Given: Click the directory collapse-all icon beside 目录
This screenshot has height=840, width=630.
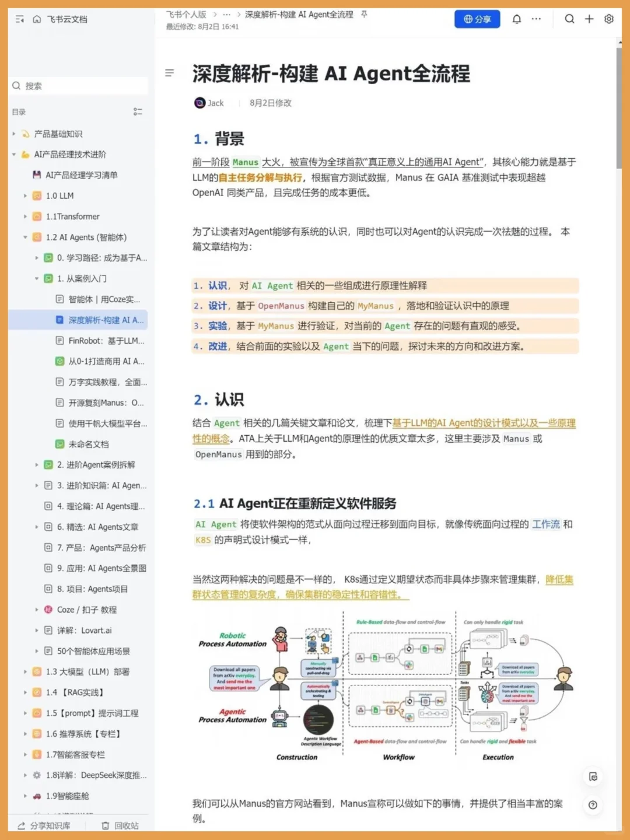Looking at the screenshot, I should [138, 111].
